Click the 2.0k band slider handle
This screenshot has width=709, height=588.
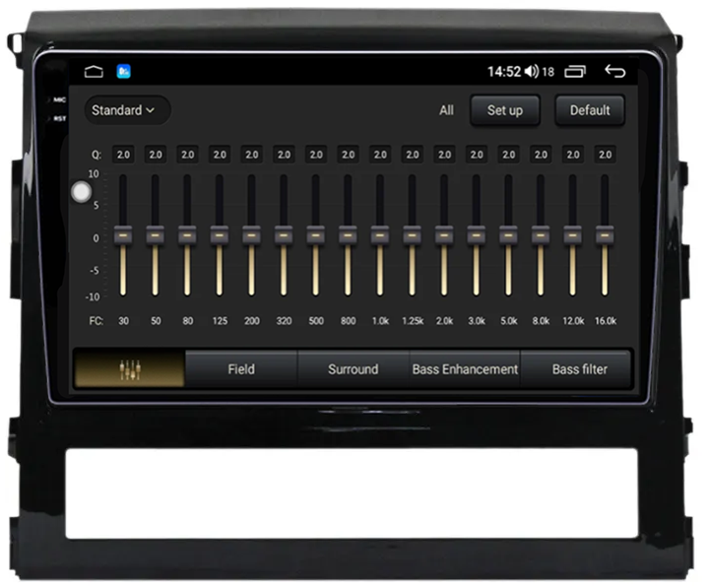click(444, 235)
